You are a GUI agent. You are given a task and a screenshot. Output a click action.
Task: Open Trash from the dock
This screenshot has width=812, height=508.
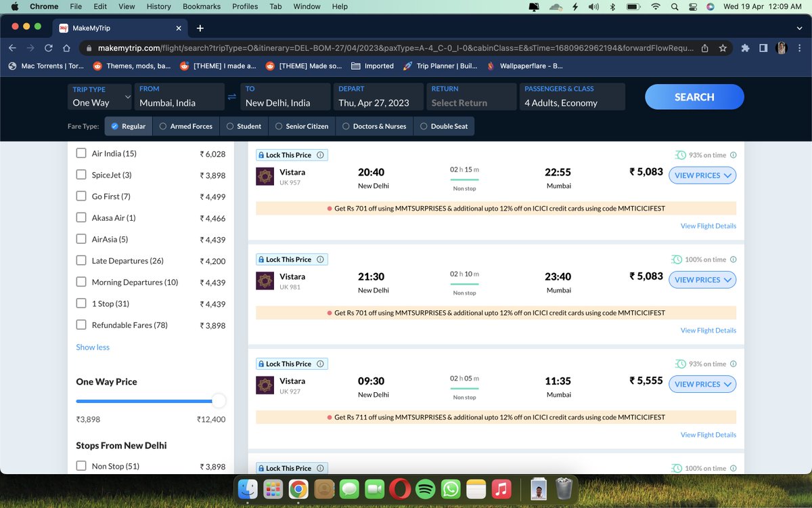click(564, 488)
